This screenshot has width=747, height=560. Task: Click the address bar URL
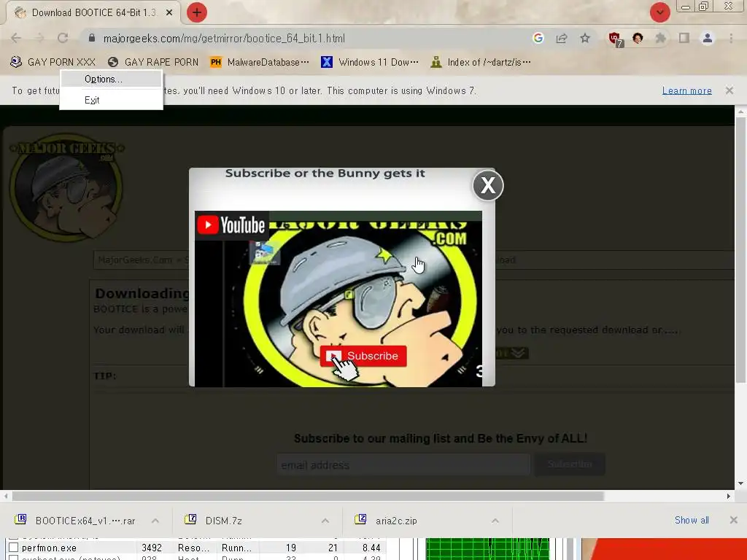point(224,38)
